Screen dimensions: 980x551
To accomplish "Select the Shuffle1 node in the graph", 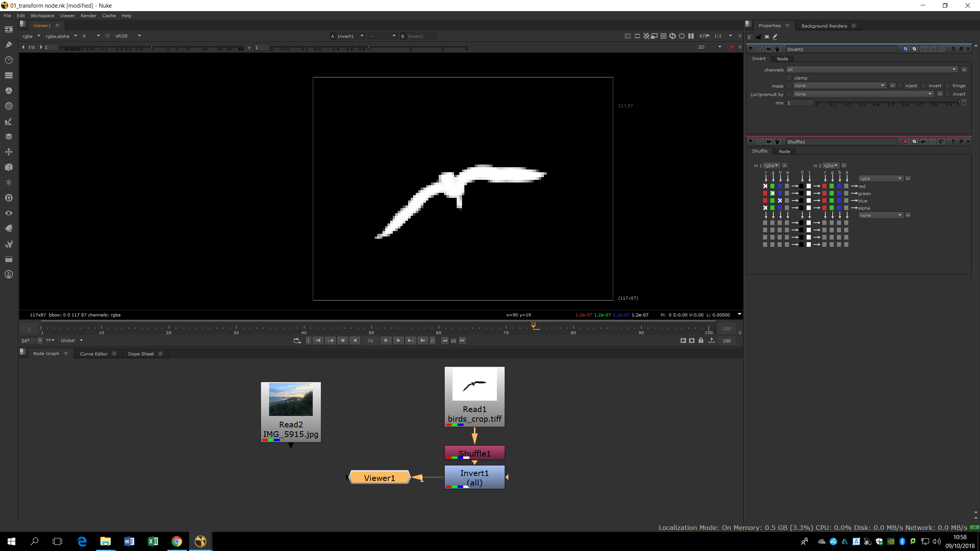I will 474,453.
